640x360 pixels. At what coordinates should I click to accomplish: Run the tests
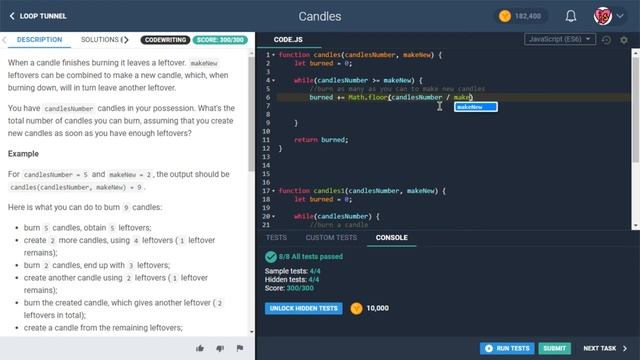[507, 348]
